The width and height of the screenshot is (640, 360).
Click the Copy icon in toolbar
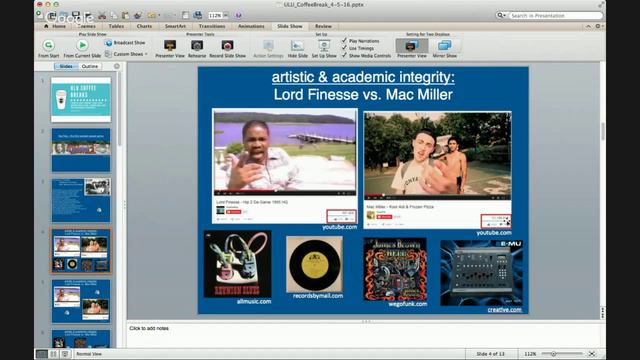pos(114,16)
